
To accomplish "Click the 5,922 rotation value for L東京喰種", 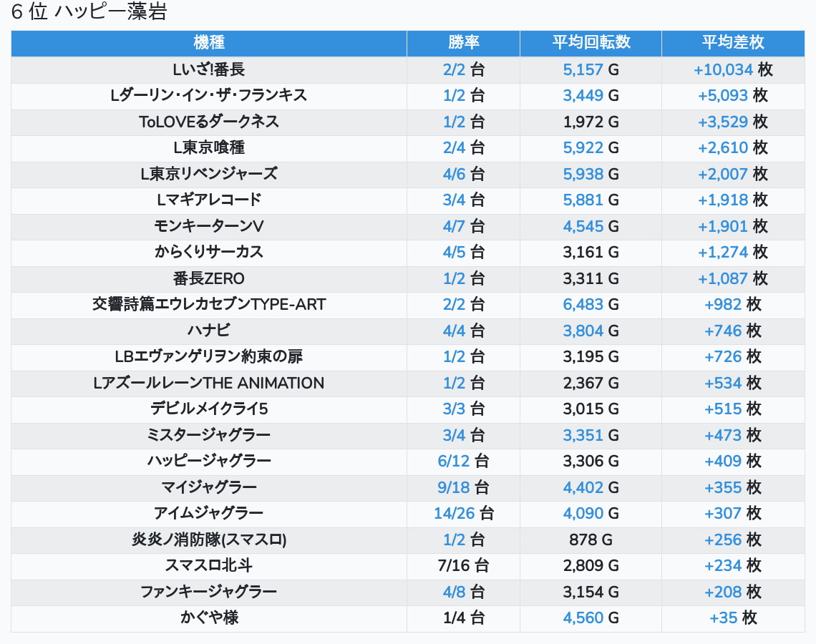I will click(583, 147).
